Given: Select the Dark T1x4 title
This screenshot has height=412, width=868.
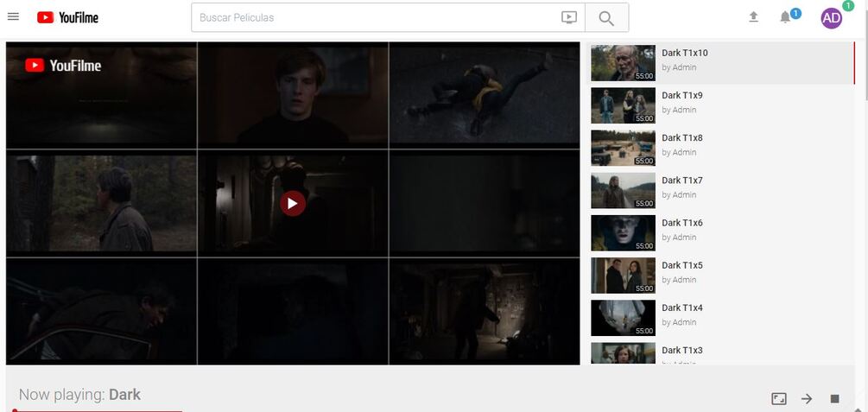Looking at the screenshot, I should [x=682, y=307].
